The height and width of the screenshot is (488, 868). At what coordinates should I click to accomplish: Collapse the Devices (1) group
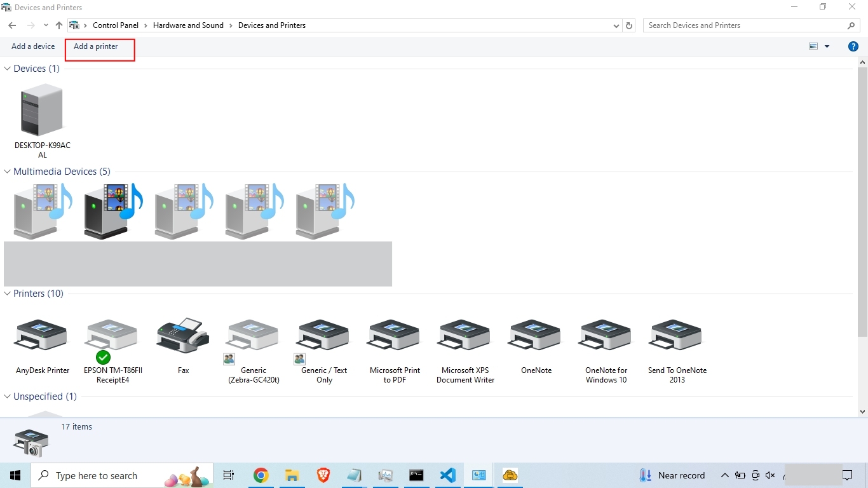(8, 69)
